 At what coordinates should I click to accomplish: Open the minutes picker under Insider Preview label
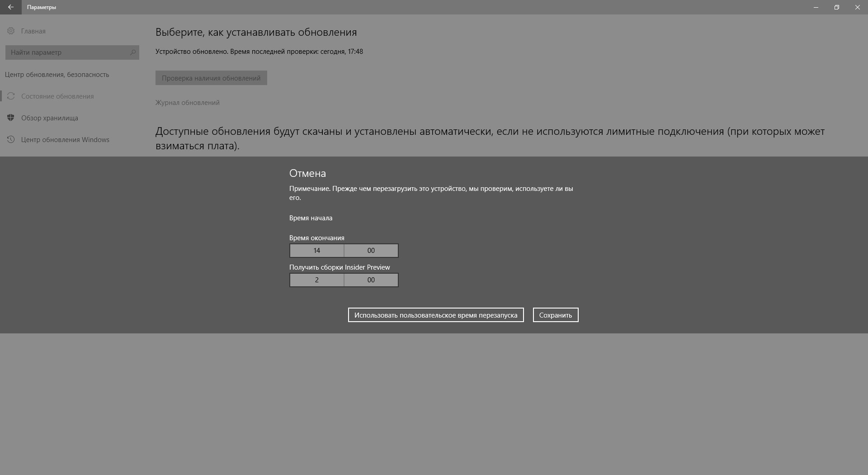tap(371, 280)
